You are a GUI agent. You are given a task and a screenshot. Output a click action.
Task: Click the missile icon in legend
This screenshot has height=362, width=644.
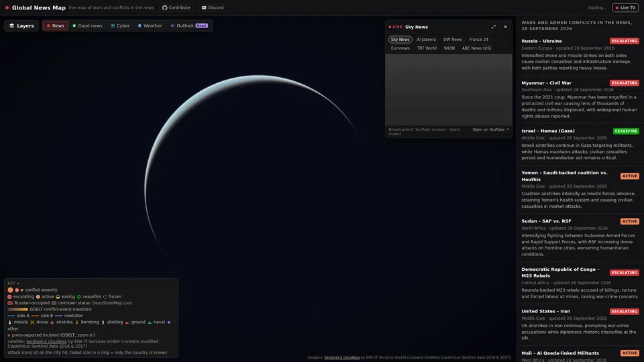(10, 322)
